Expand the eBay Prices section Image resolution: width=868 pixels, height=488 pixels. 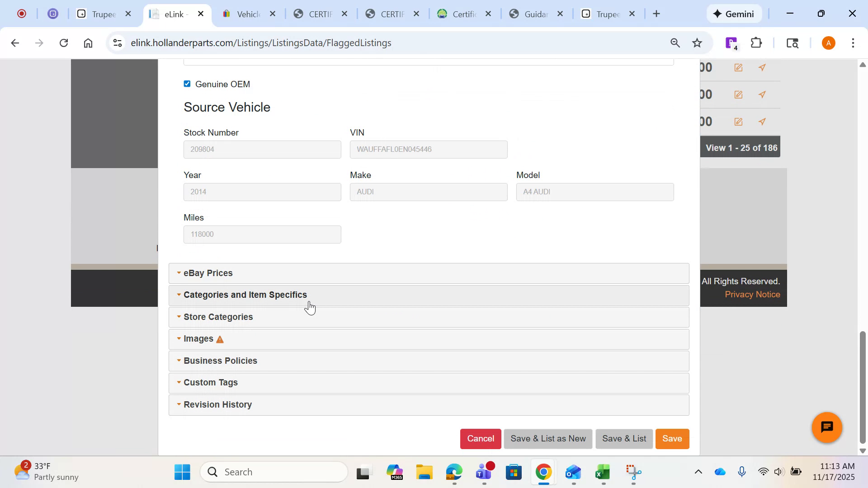208,273
